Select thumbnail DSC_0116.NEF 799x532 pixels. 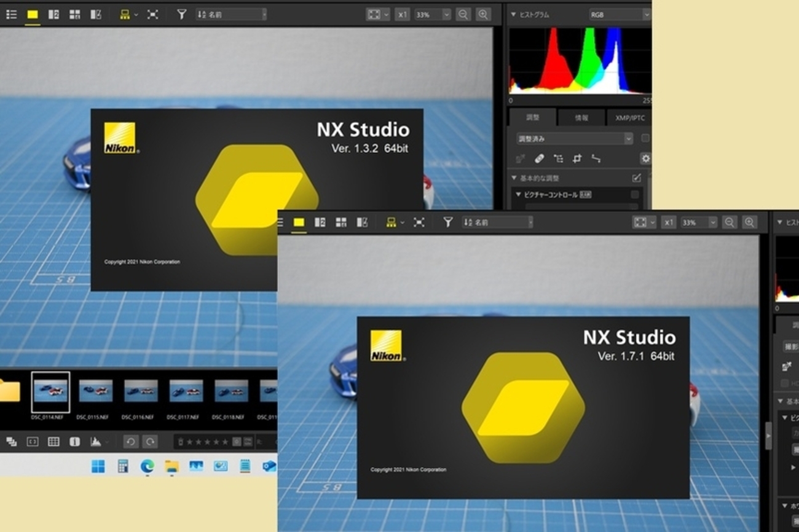coord(141,391)
